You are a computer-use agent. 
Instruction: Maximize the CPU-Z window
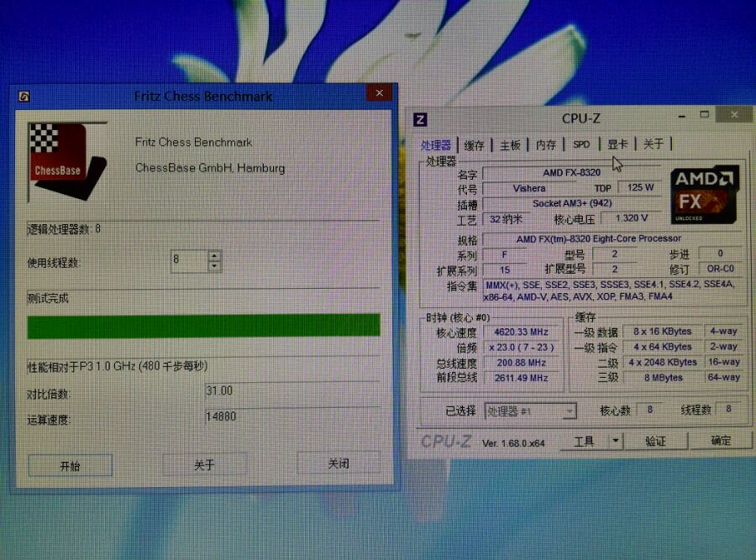[x=705, y=115]
